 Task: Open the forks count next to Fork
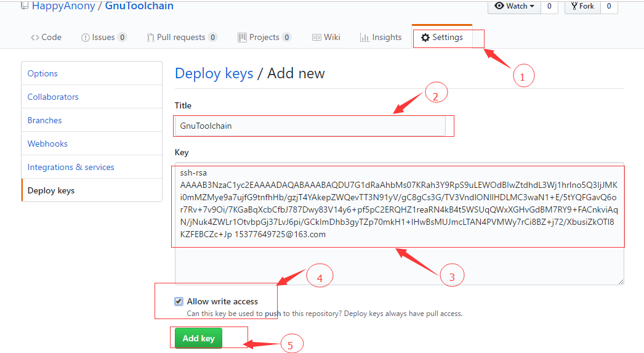point(609,6)
